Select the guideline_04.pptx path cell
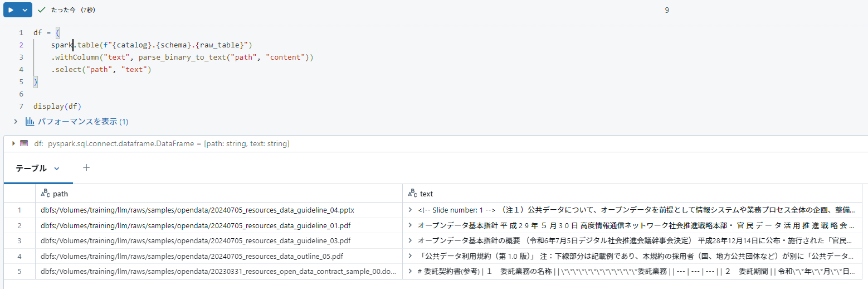Screen dimensions: 868x289 point(219,210)
